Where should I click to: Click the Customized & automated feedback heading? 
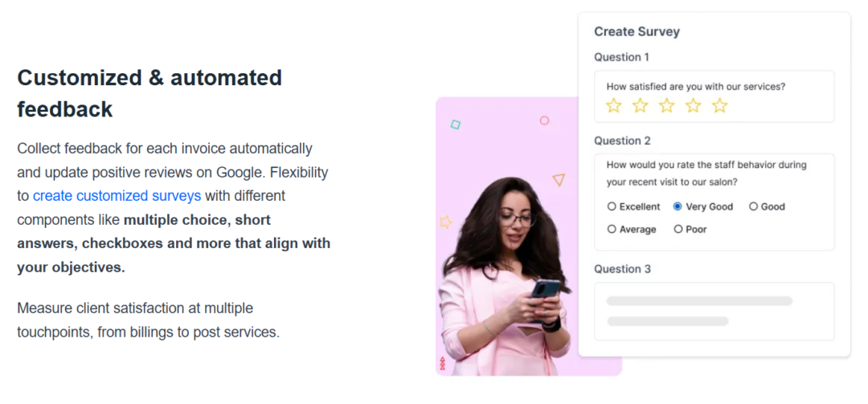(149, 93)
